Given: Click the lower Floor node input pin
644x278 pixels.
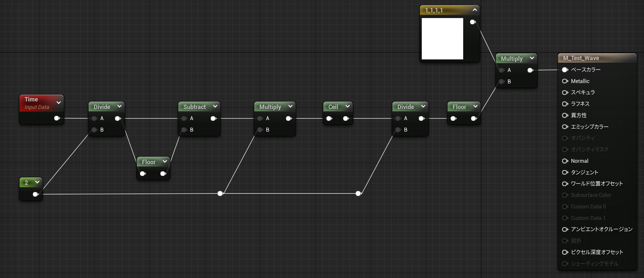Looking at the screenshot, I should tap(143, 174).
